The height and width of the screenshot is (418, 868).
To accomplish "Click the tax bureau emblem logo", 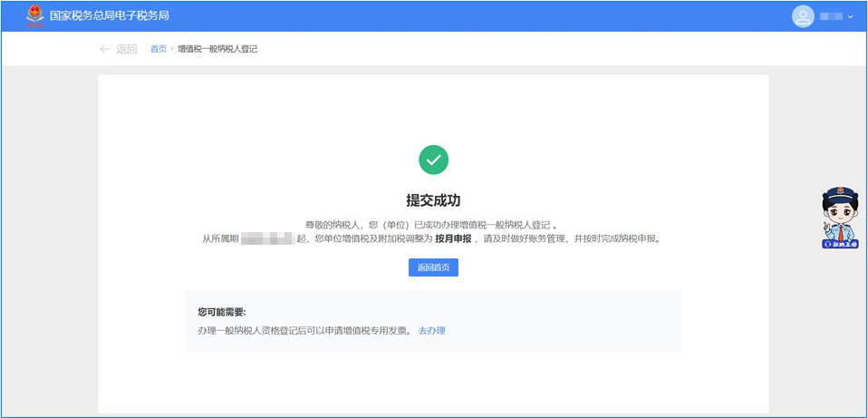I will tap(34, 16).
